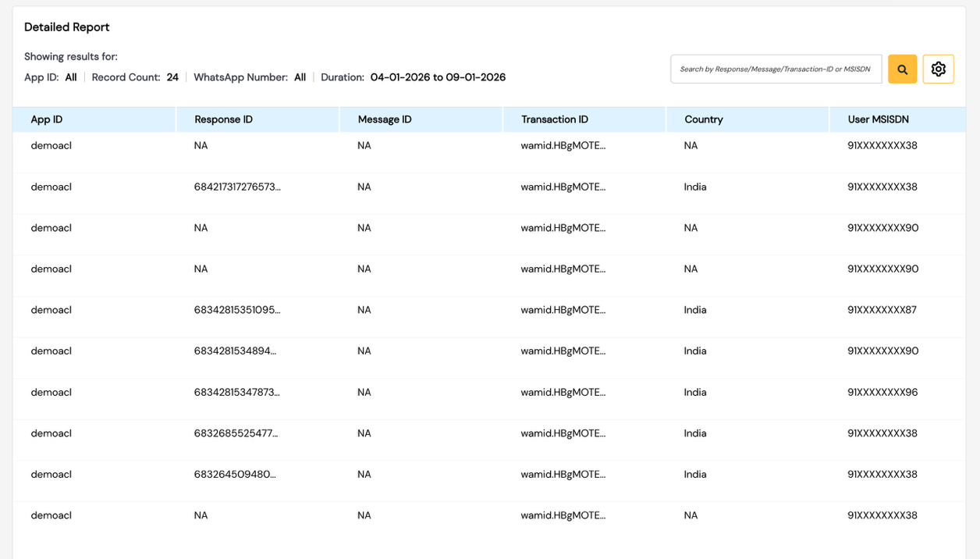This screenshot has width=980, height=559.
Task: Click the Showing results for label
Action: click(71, 57)
